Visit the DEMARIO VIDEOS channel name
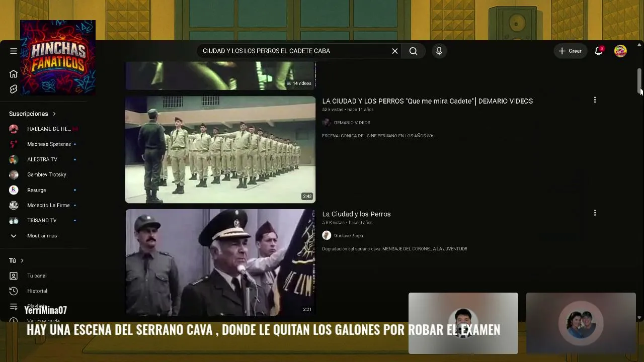The image size is (644, 362). [352, 123]
